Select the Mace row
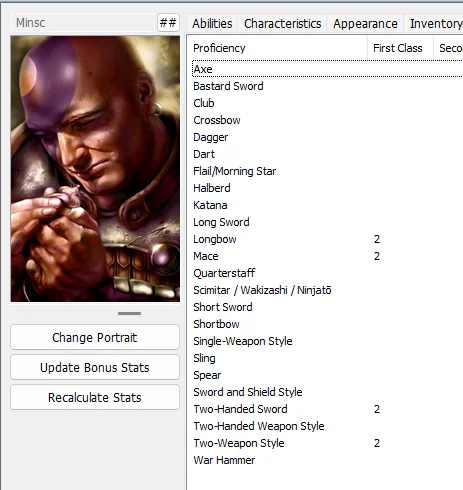 tap(327, 256)
